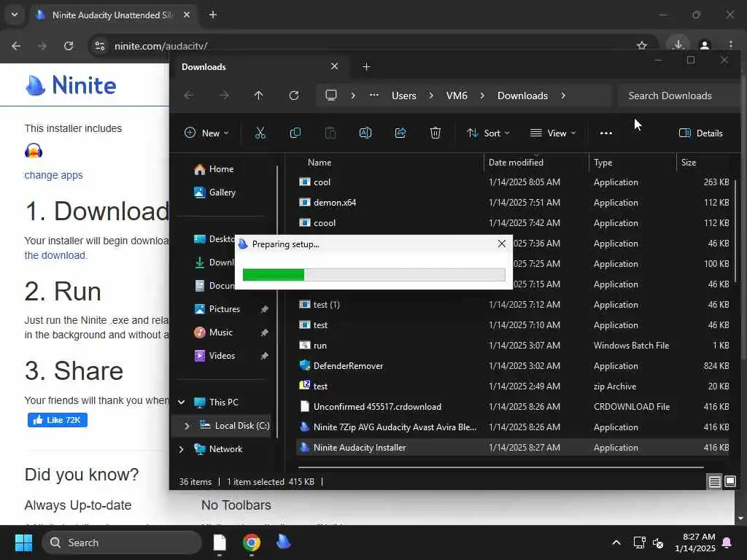Show hidden tray icons chevron
Image resolution: width=747 pixels, height=560 pixels.
[x=616, y=542]
